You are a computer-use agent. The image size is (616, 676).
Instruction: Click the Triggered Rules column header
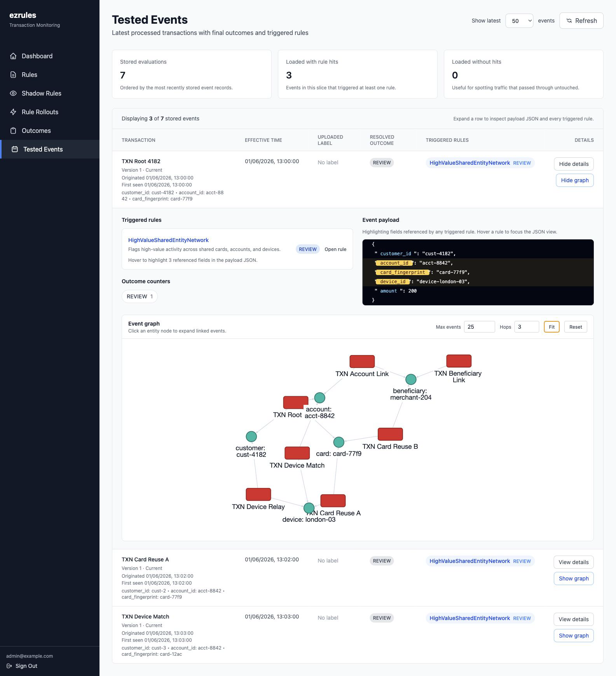[x=447, y=140]
